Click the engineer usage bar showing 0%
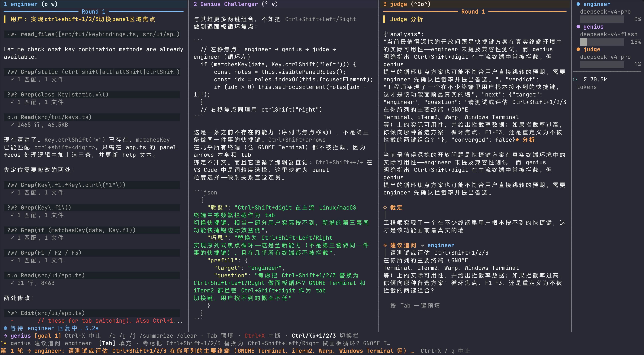Image resolution: width=644 pixels, height=355 pixels. point(602,19)
